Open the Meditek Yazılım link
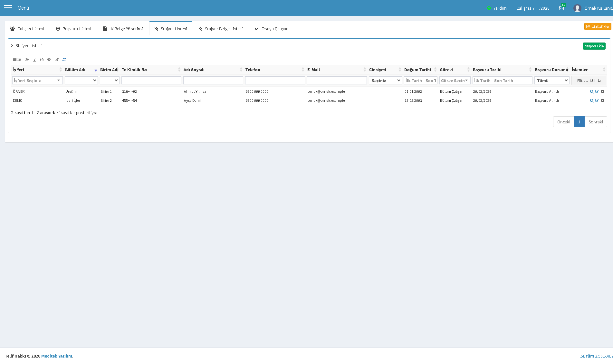This screenshot has height=364, width=613. [57, 356]
